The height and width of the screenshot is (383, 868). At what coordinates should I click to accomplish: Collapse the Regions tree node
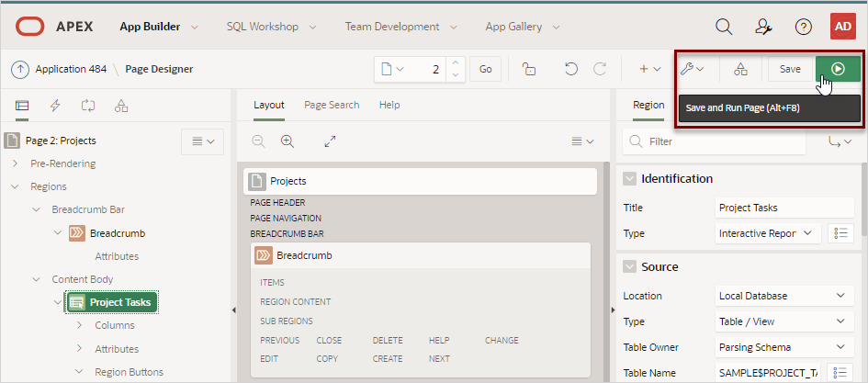point(15,187)
